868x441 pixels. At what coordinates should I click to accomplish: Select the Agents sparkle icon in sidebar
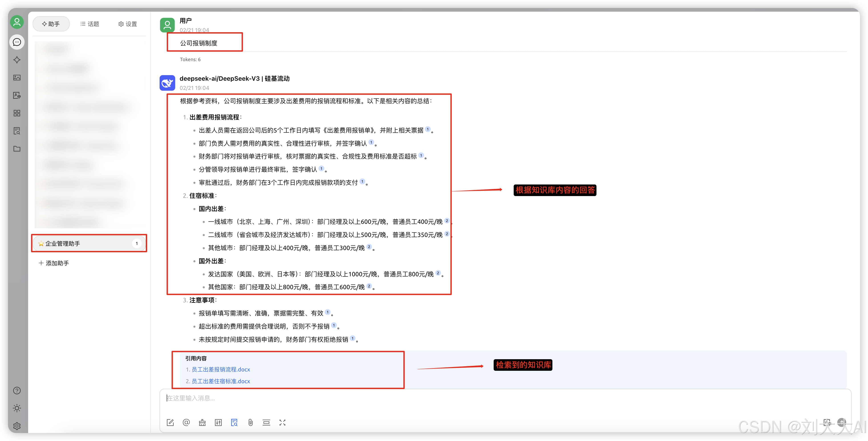[x=16, y=60]
